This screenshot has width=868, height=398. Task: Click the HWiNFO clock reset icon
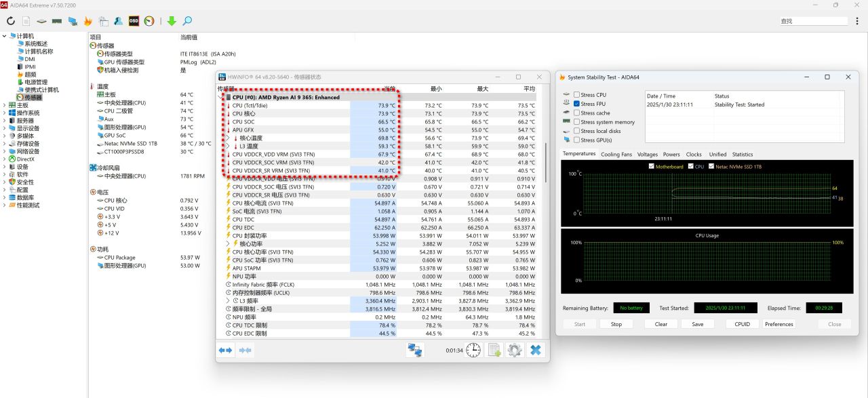click(x=473, y=350)
